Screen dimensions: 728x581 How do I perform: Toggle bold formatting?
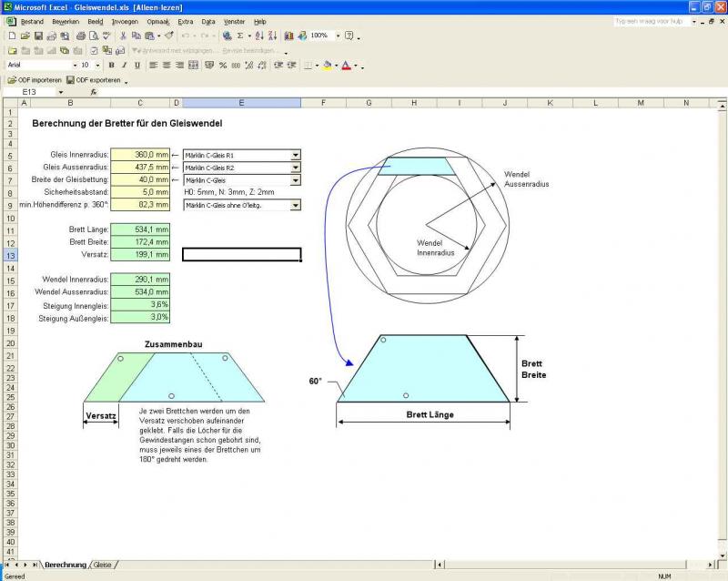coord(111,66)
